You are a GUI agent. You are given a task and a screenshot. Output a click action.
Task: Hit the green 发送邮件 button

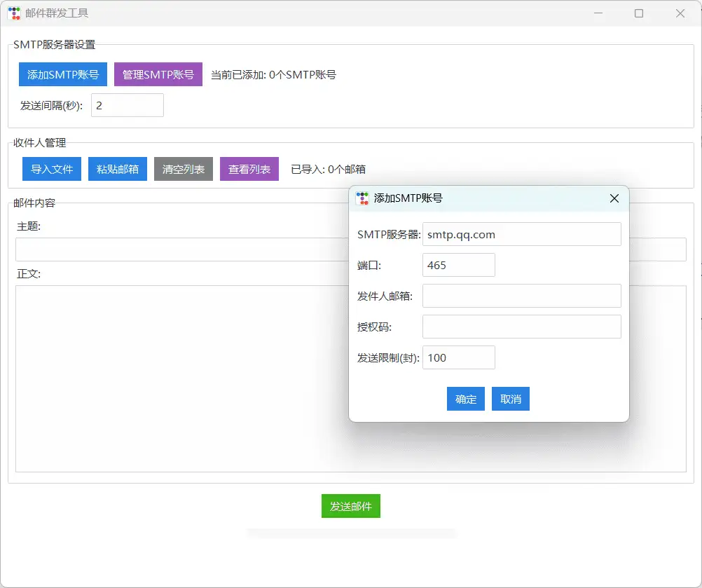pyautogui.click(x=350, y=506)
